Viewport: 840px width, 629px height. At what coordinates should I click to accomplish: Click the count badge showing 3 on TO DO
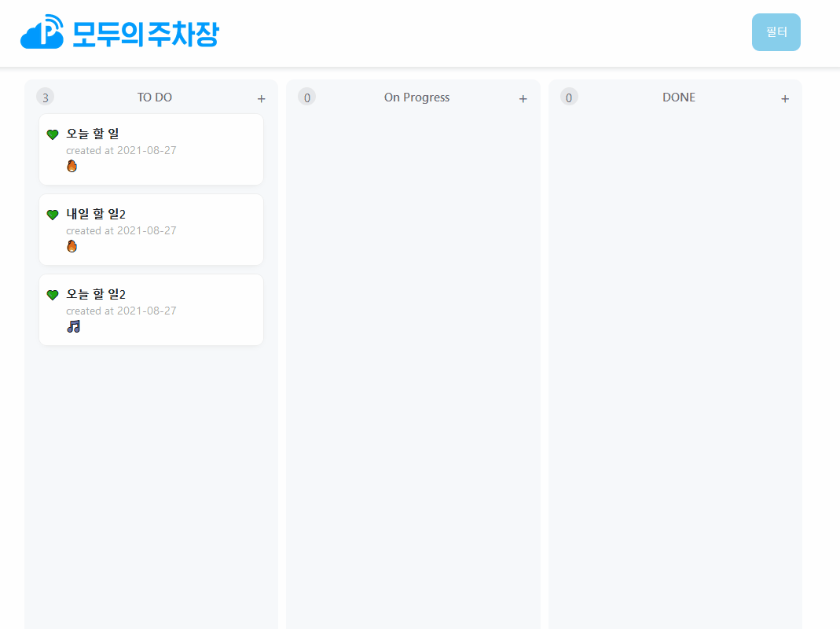pos(45,97)
